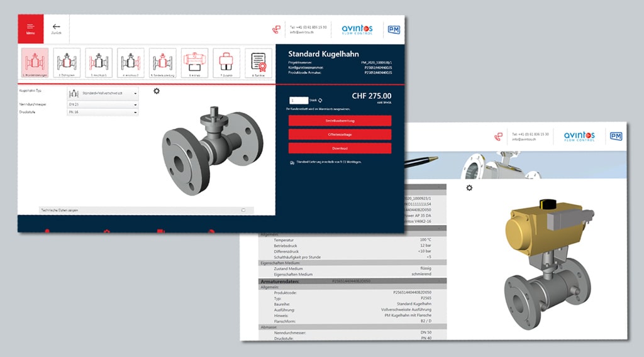The image size is (644, 357).
Task: Select step 6 Antrieb actuator icon
Action: pos(194,63)
